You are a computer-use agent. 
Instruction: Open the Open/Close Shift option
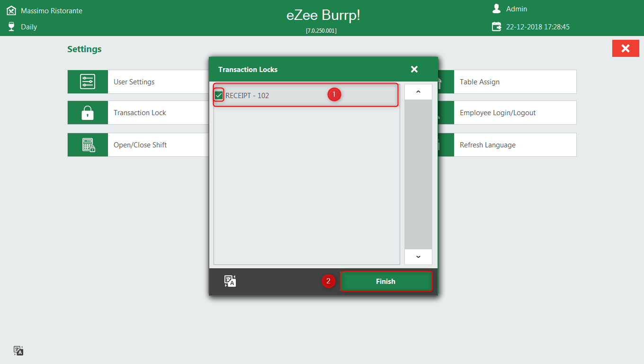[x=138, y=145]
